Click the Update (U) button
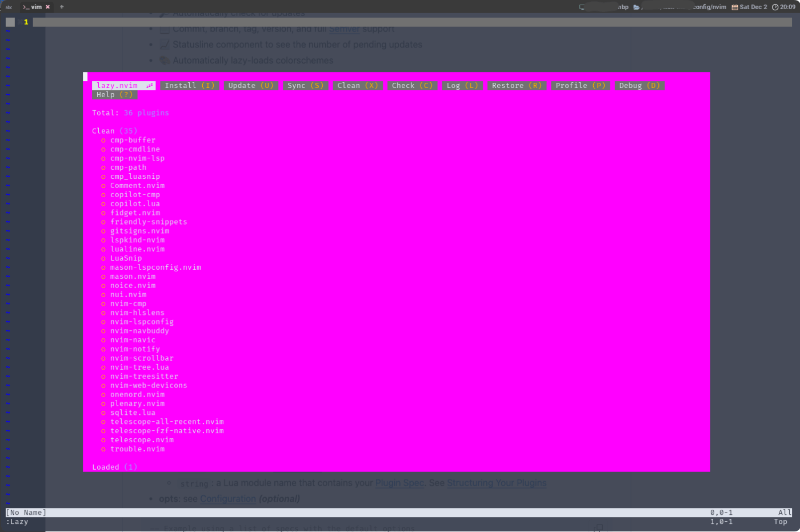The height and width of the screenshot is (532, 800). point(251,86)
